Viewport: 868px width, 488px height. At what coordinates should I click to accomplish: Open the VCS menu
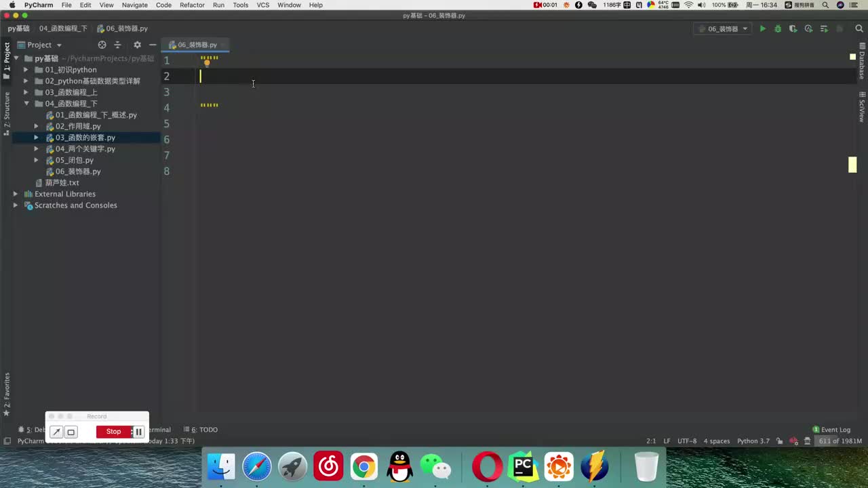click(263, 5)
